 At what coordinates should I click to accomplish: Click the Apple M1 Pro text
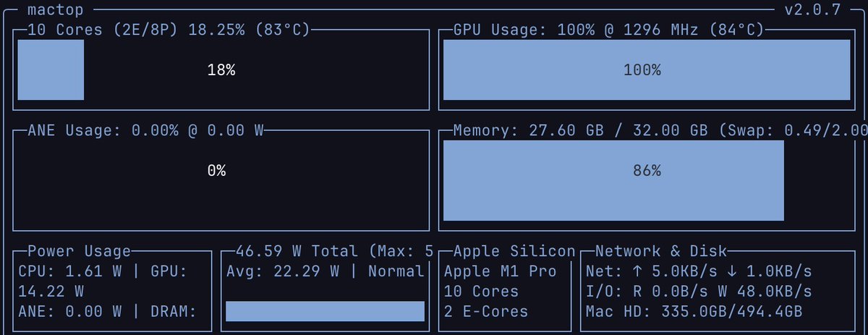(x=501, y=271)
